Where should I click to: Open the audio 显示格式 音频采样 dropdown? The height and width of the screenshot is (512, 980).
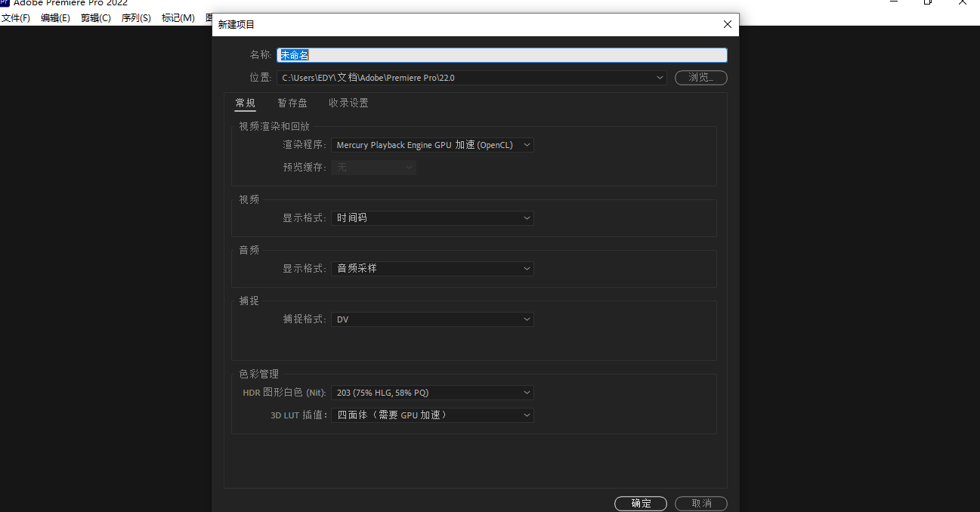[432, 269]
